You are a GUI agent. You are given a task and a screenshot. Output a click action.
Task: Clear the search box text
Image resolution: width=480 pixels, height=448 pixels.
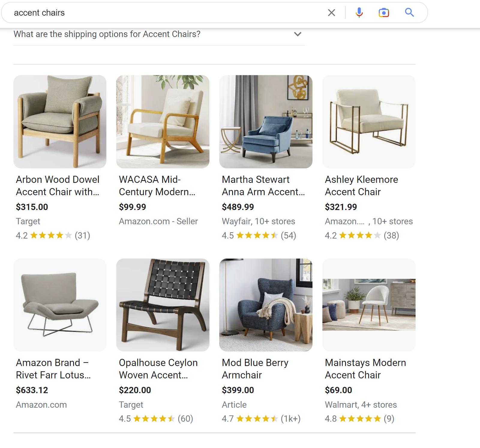331,13
